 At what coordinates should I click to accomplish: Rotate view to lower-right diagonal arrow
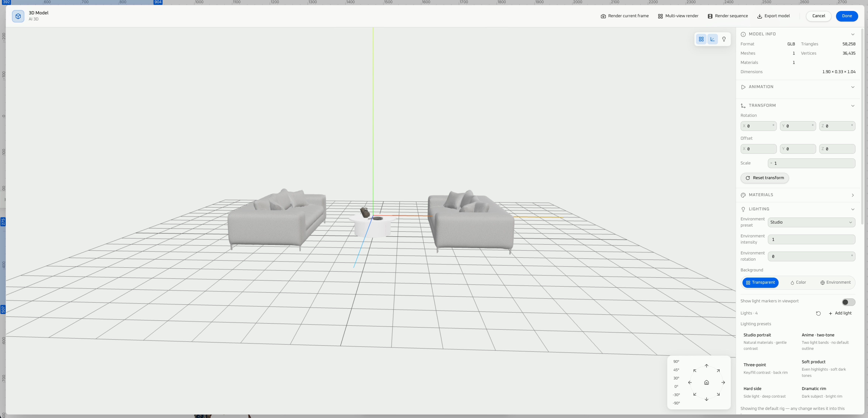[x=718, y=394]
